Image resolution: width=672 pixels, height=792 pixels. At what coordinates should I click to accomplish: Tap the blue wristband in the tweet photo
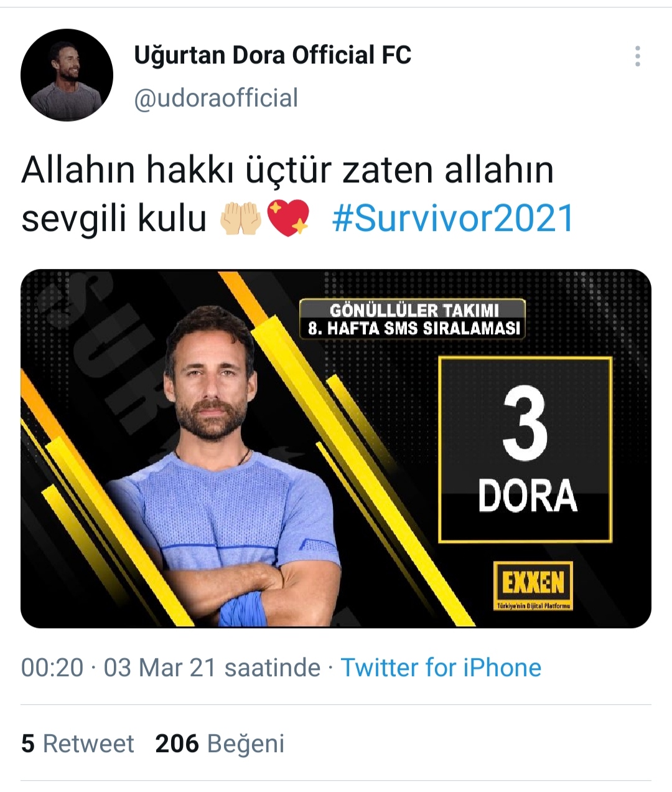243,608
